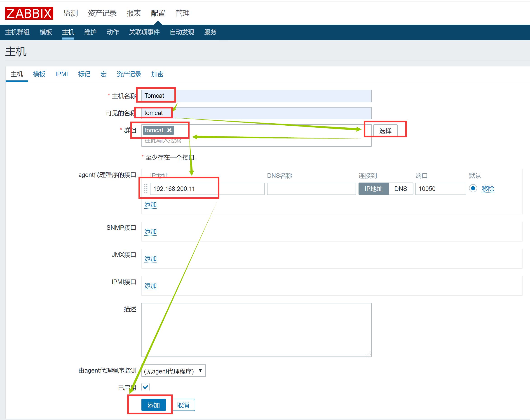530x420 pixels.
Task: Switch connection mode to DNS
Action: 401,189
